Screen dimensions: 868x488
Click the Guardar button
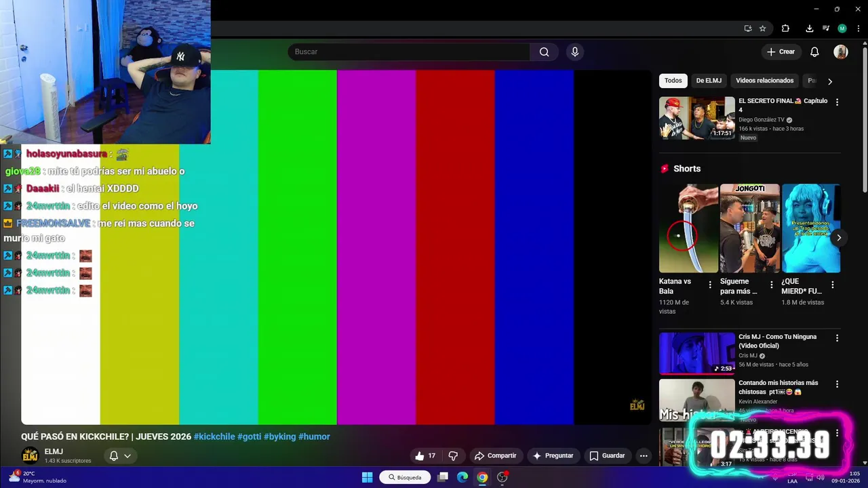coord(607,455)
